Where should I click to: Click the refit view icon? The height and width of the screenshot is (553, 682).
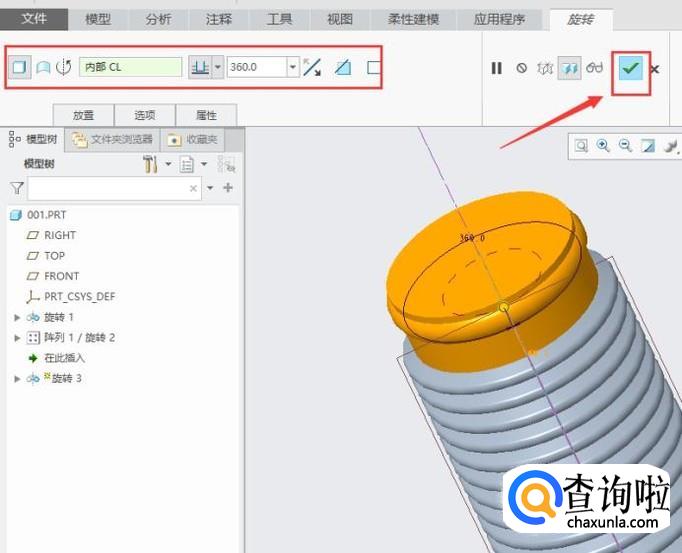581,146
